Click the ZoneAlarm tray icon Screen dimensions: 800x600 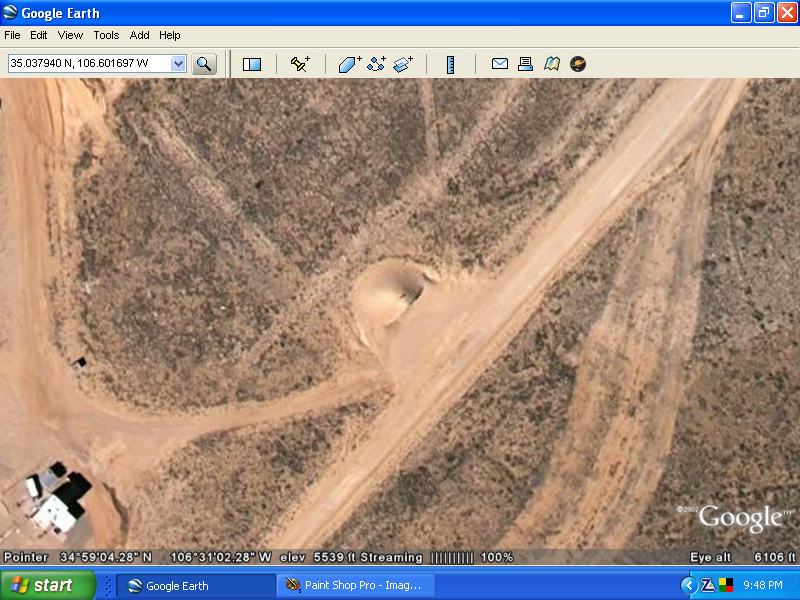coord(708,585)
